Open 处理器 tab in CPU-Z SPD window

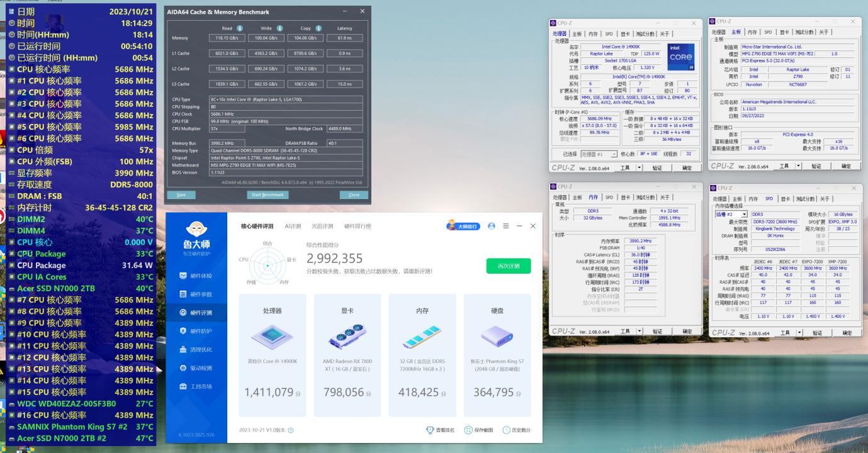[x=720, y=199]
